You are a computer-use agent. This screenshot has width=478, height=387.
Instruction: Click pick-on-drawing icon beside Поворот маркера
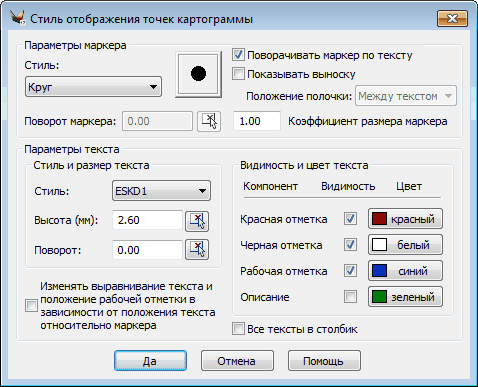click(209, 121)
